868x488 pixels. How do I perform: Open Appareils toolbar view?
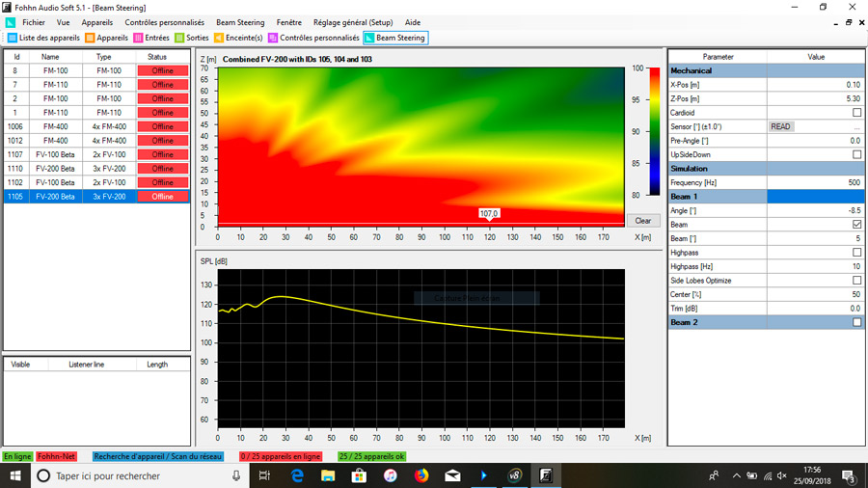tap(106, 38)
